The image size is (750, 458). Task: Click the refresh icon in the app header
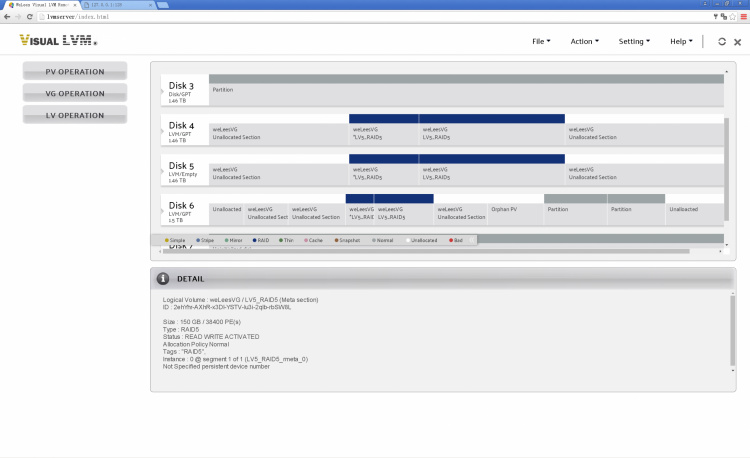722,42
